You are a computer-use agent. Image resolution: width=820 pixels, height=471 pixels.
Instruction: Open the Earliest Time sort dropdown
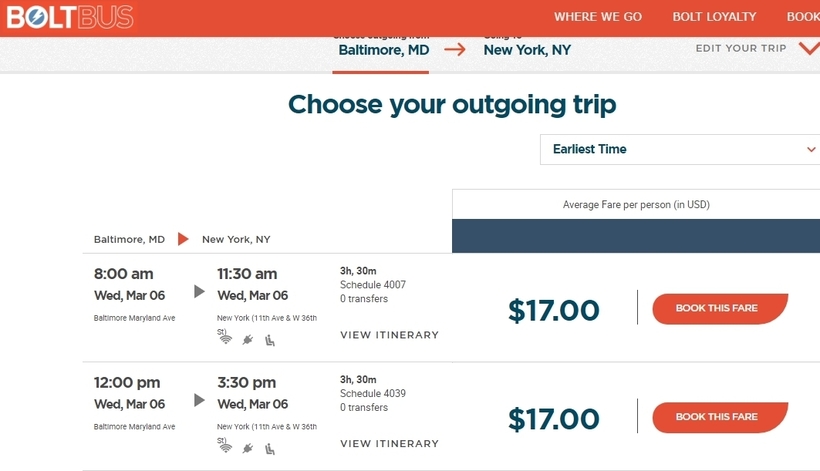click(x=680, y=150)
